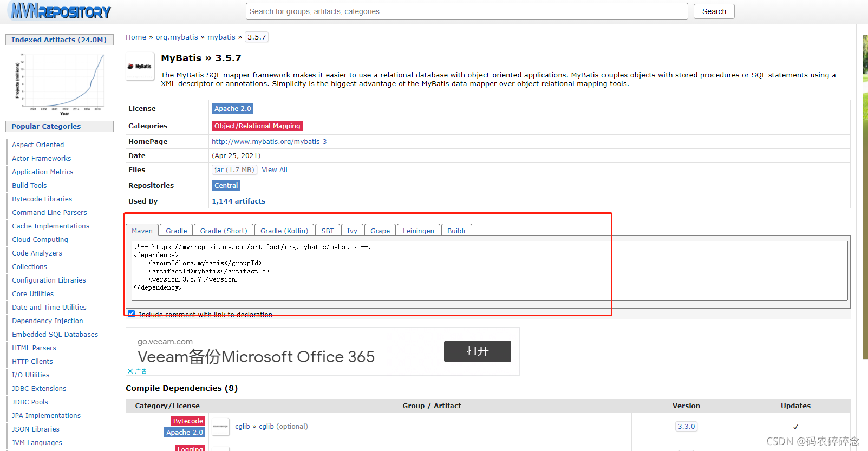This screenshot has width=868, height=451.
Task: Close the Veeam ad with X icon
Action: [130, 371]
